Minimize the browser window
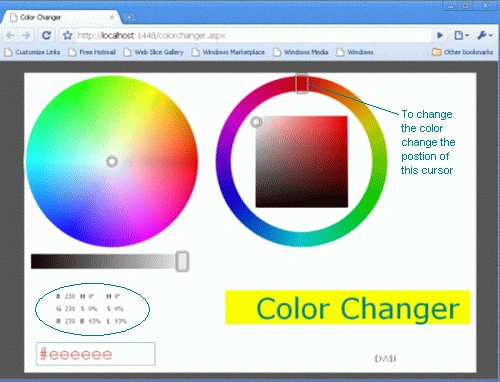The width and height of the screenshot is (500, 382). click(x=450, y=6)
